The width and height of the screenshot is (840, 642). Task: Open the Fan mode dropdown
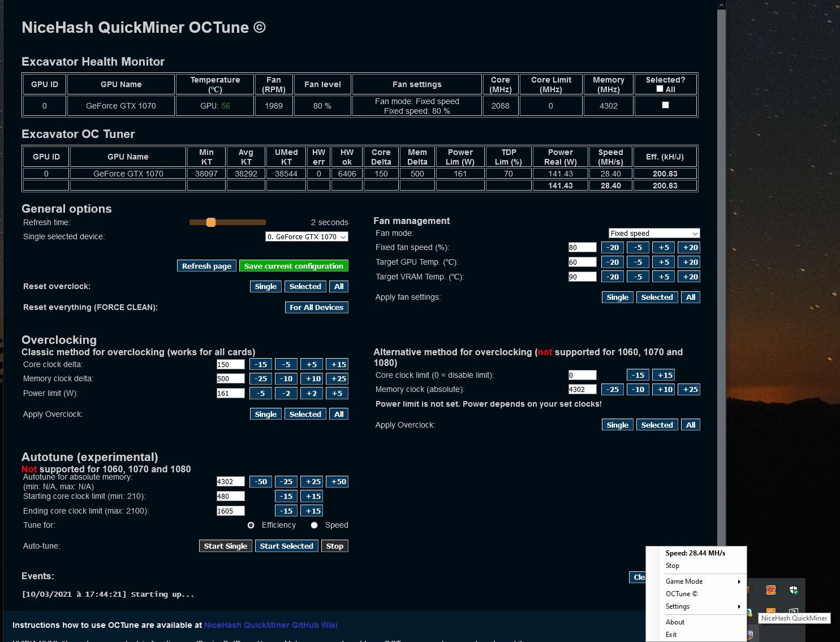[x=654, y=233]
